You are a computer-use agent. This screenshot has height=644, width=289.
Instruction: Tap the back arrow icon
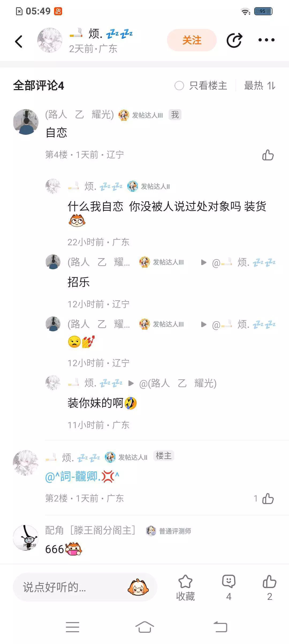(18, 41)
